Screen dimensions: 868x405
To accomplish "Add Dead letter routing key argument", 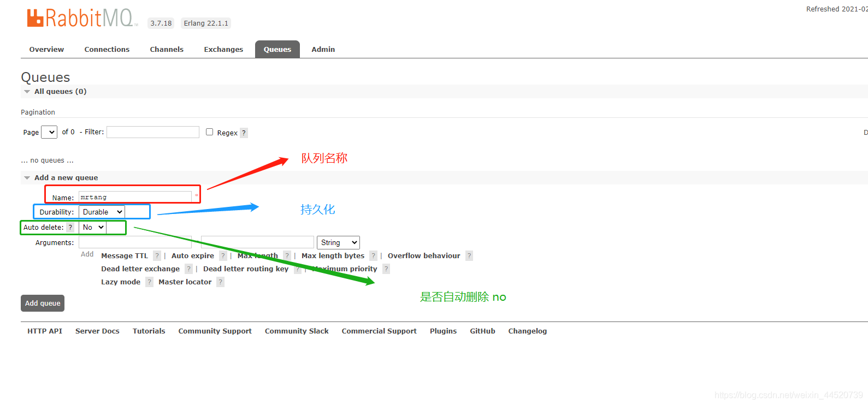I will [246, 269].
